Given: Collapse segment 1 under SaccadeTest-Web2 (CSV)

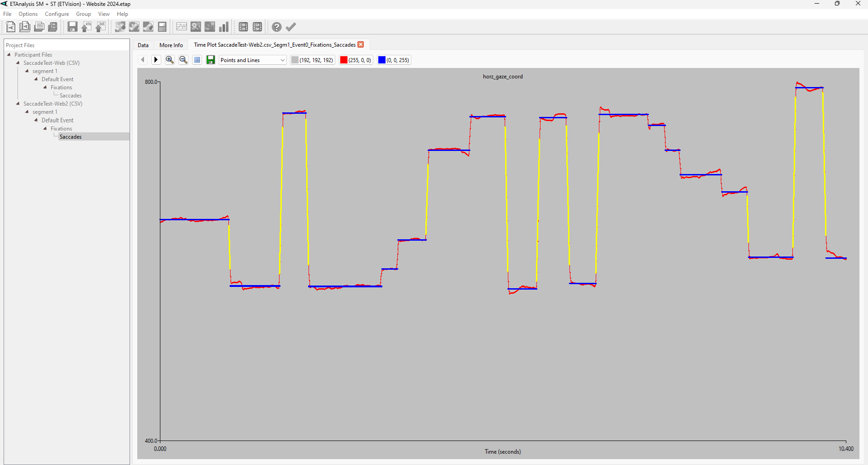Looking at the screenshot, I should [27, 111].
